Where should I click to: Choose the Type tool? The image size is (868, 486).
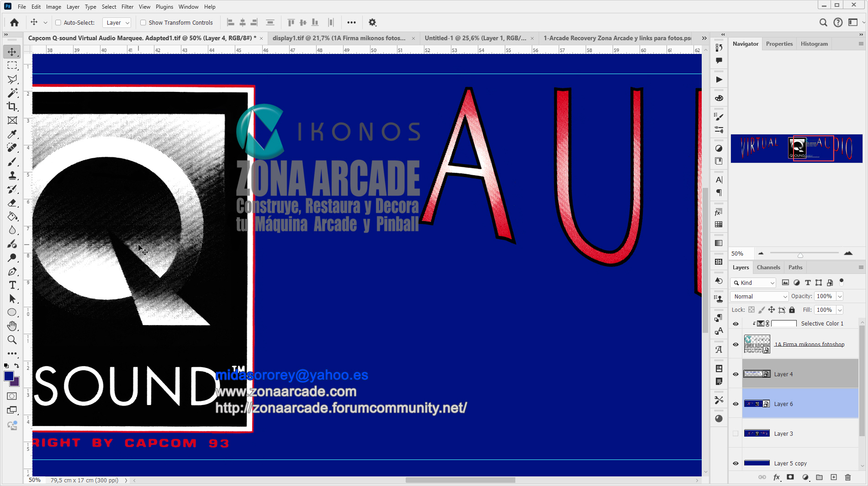pyautogui.click(x=12, y=285)
